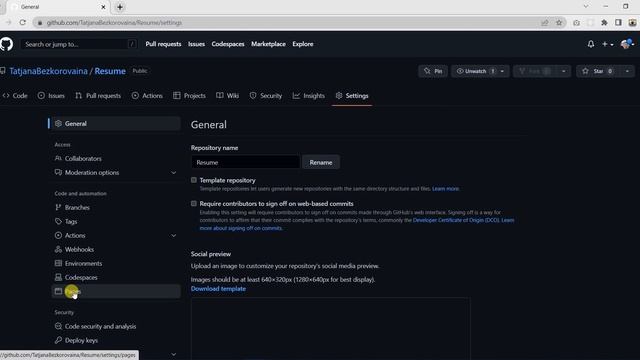640x360 pixels.
Task: Select Code security and analysis
Action: [116, 326]
